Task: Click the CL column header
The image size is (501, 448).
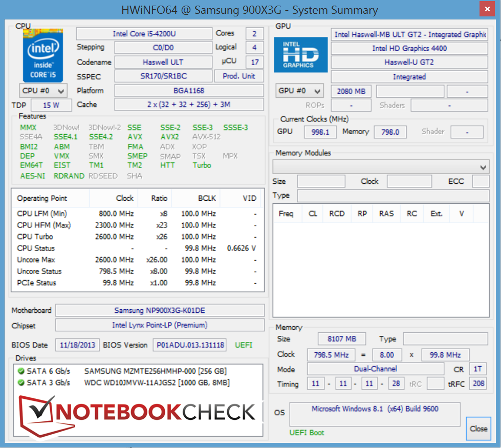Action: pyautogui.click(x=313, y=214)
